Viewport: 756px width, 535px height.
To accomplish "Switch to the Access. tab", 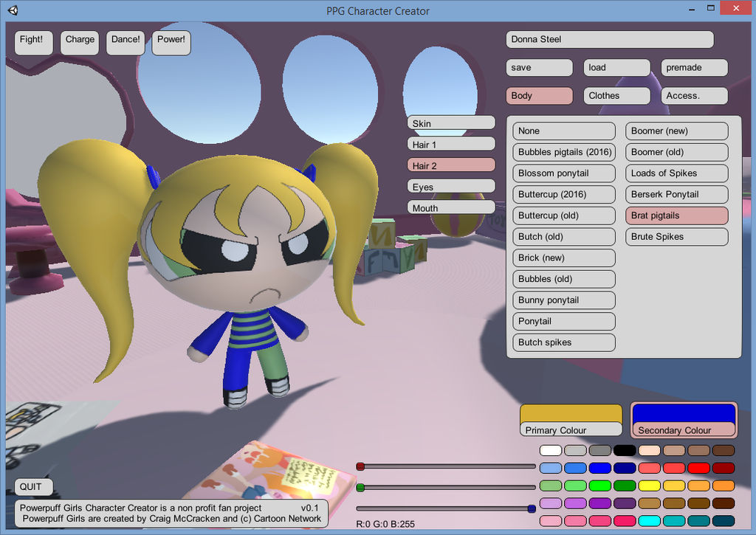I will [x=693, y=95].
